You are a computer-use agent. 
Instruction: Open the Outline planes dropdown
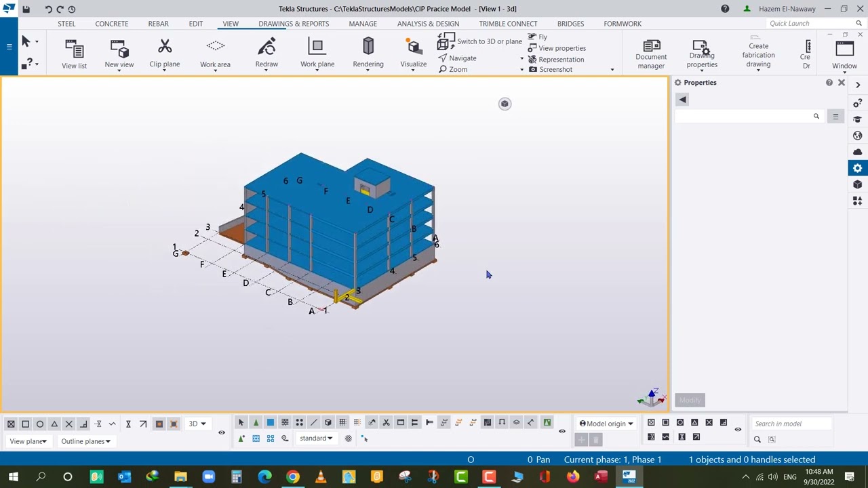pos(85,441)
